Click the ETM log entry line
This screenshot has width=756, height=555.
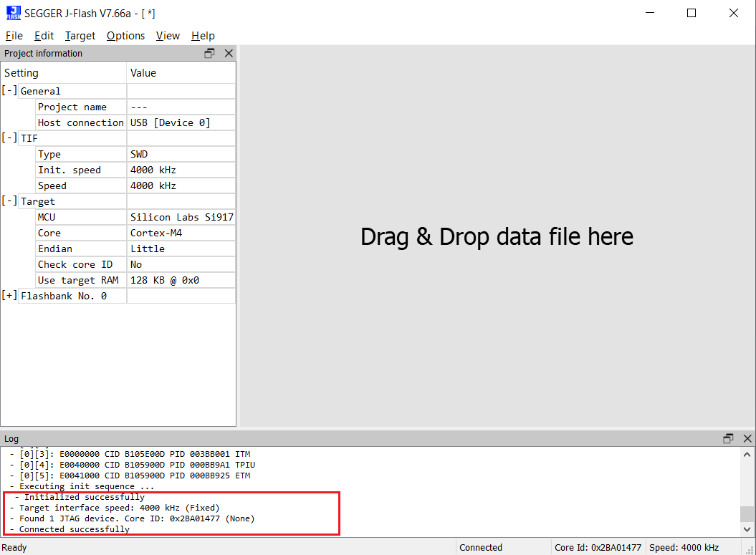(130, 476)
